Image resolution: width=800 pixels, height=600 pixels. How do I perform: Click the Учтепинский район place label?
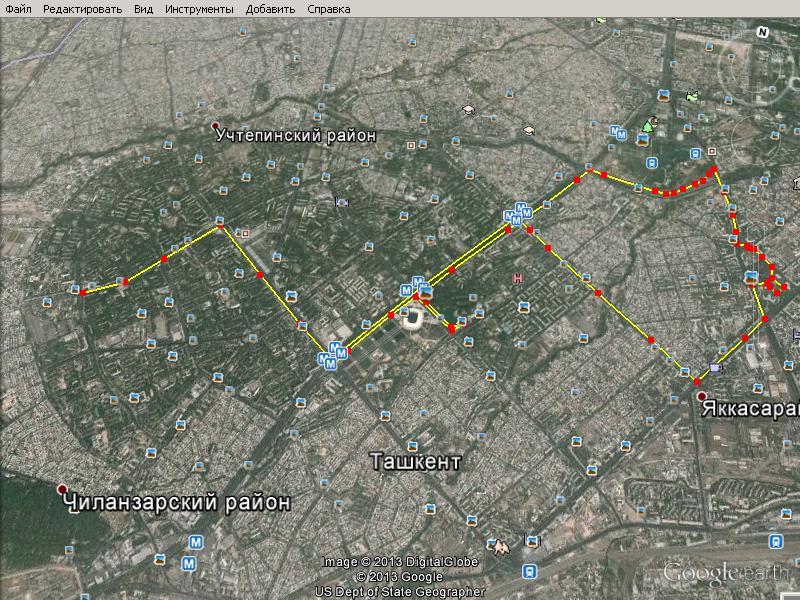click(295, 136)
